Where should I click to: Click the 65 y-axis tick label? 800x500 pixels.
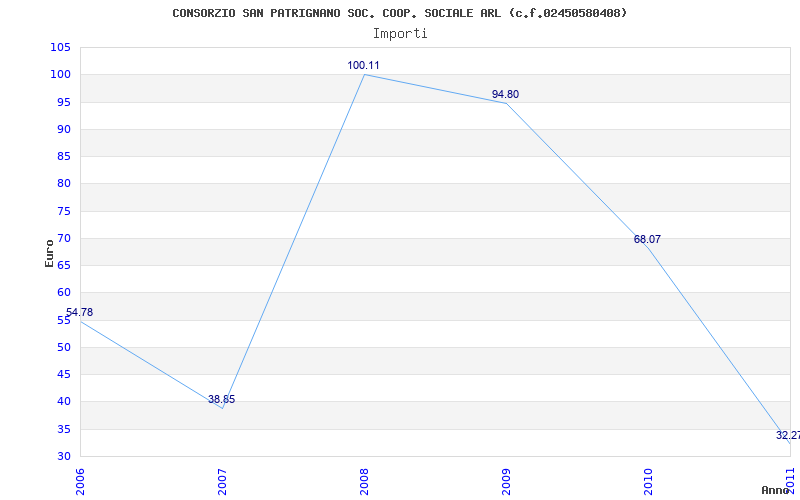pos(64,265)
